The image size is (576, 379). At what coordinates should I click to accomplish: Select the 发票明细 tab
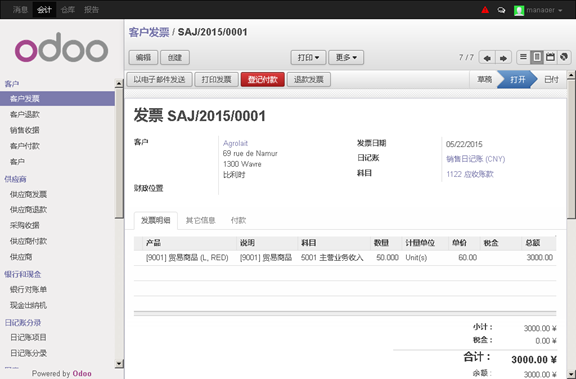coord(156,220)
